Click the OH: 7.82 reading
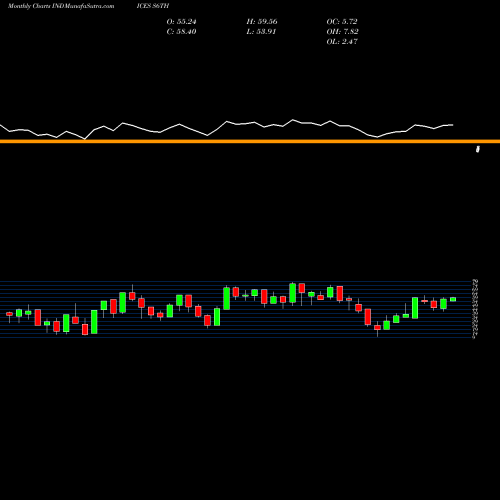Viewport: 500px width, 500px height. 342,32
